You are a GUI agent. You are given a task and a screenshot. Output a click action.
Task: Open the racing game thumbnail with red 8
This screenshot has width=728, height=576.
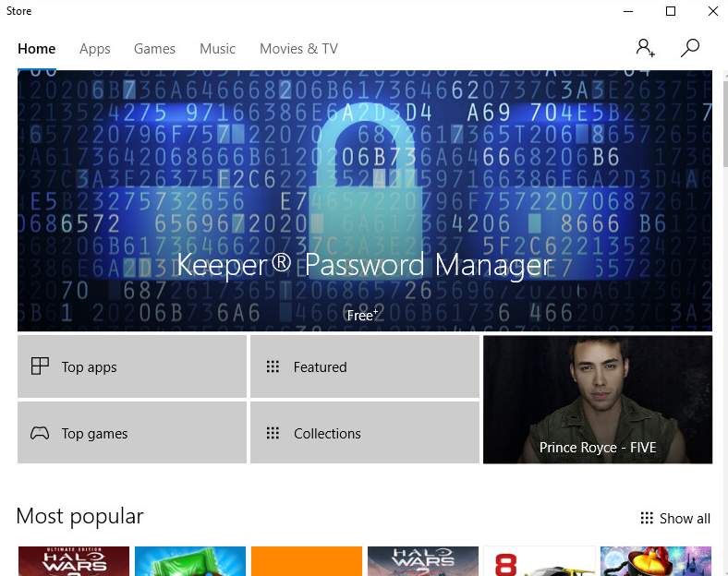539,561
